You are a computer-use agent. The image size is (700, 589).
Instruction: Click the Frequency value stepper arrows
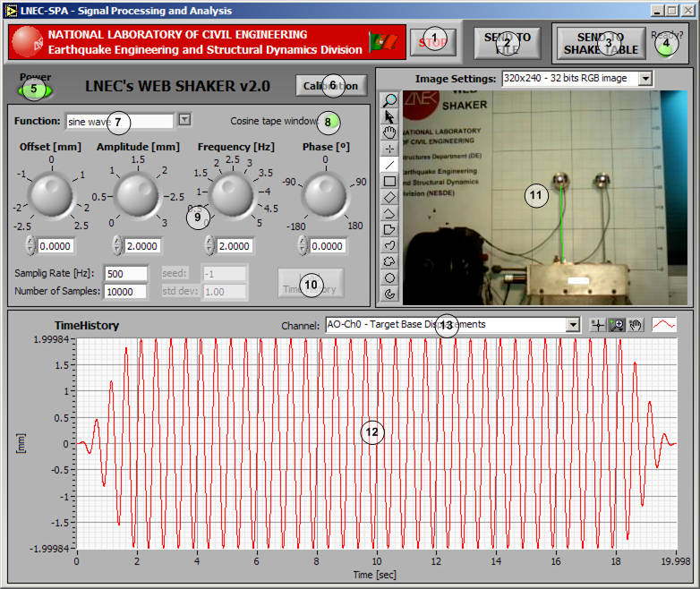209,245
